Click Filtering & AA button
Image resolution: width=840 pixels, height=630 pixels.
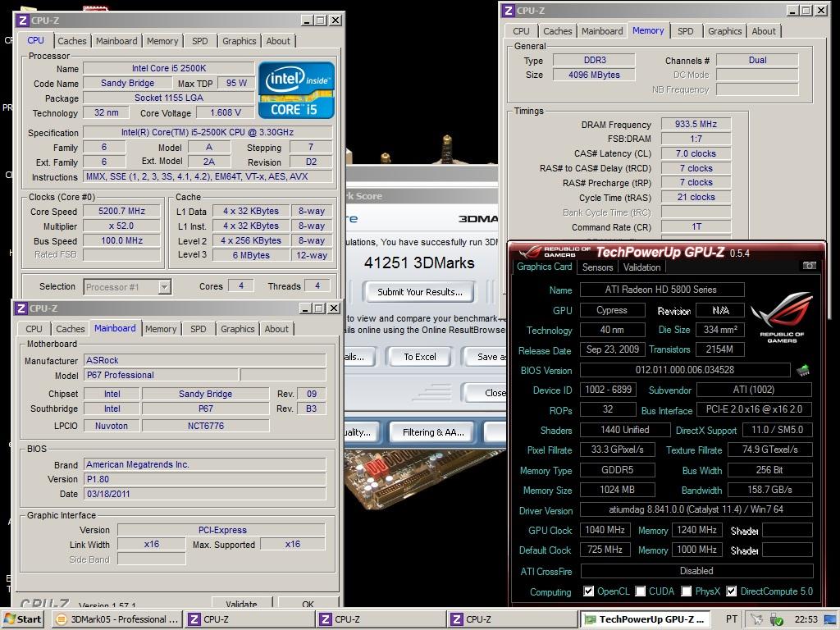(433, 432)
